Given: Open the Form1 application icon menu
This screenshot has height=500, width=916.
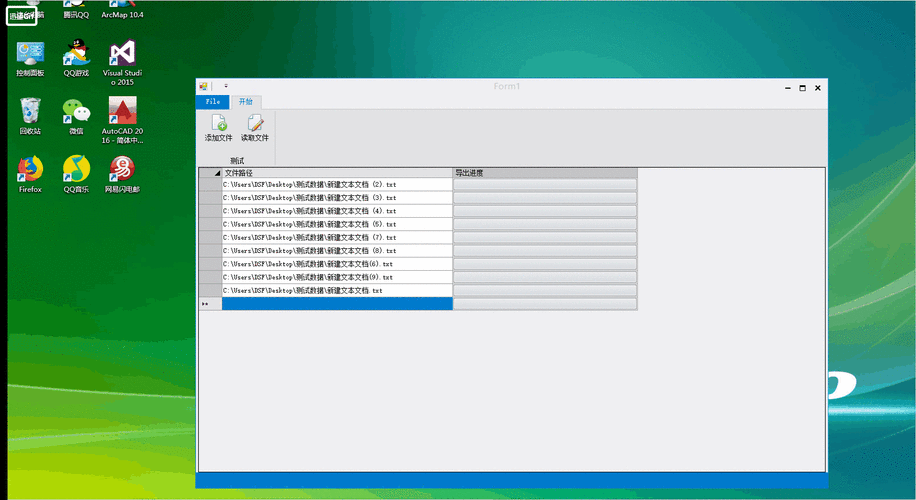Looking at the screenshot, I should coord(203,86).
